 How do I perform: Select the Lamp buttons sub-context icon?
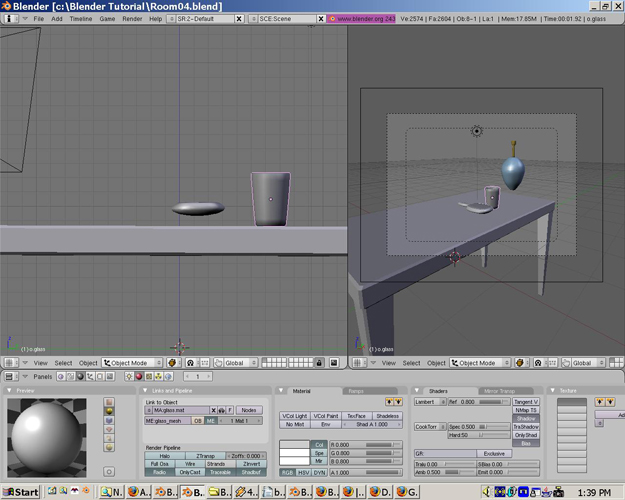pyautogui.click(x=129, y=376)
